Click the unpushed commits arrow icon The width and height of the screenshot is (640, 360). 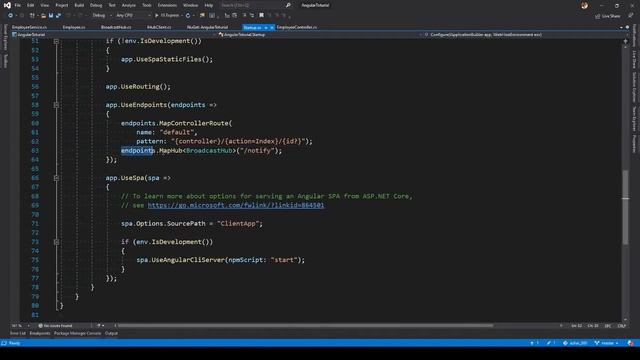point(532,343)
